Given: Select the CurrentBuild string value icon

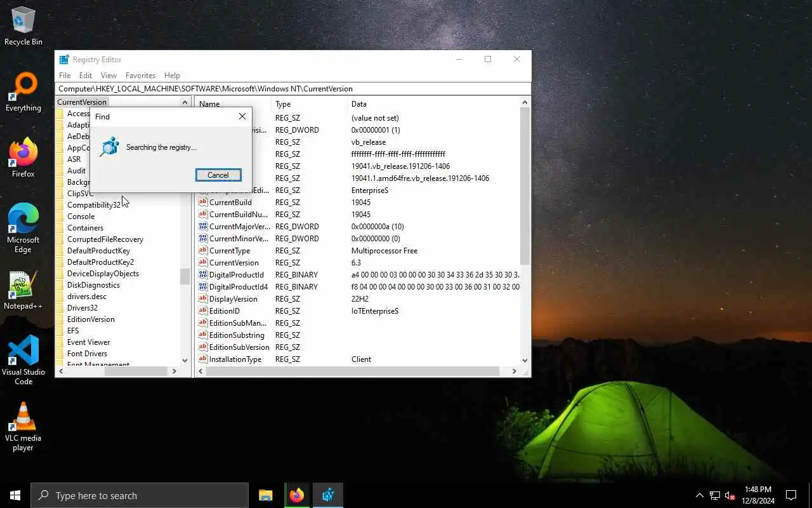Looking at the screenshot, I should pyautogui.click(x=203, y=202).
